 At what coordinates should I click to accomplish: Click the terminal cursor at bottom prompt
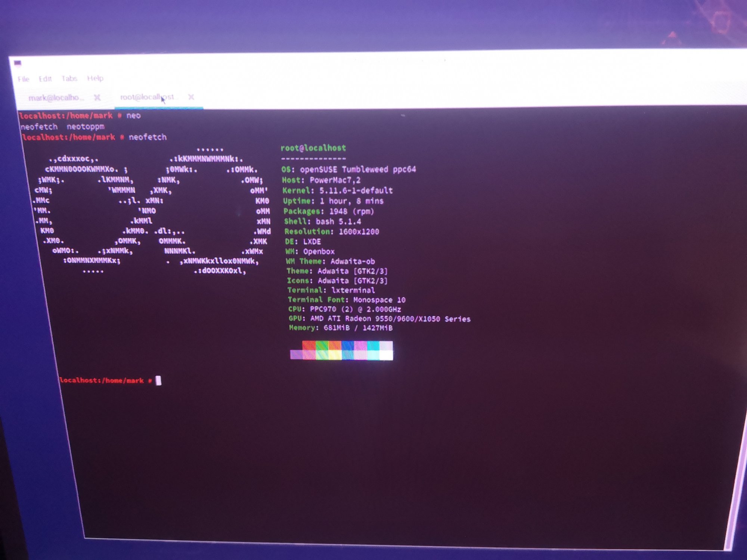pyautogui.click(x=158, y=380)
